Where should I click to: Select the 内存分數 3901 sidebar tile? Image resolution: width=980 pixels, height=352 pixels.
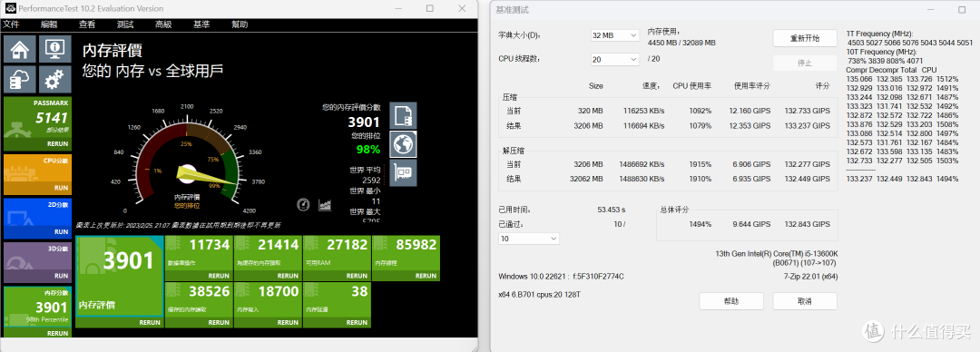(37, 311)
